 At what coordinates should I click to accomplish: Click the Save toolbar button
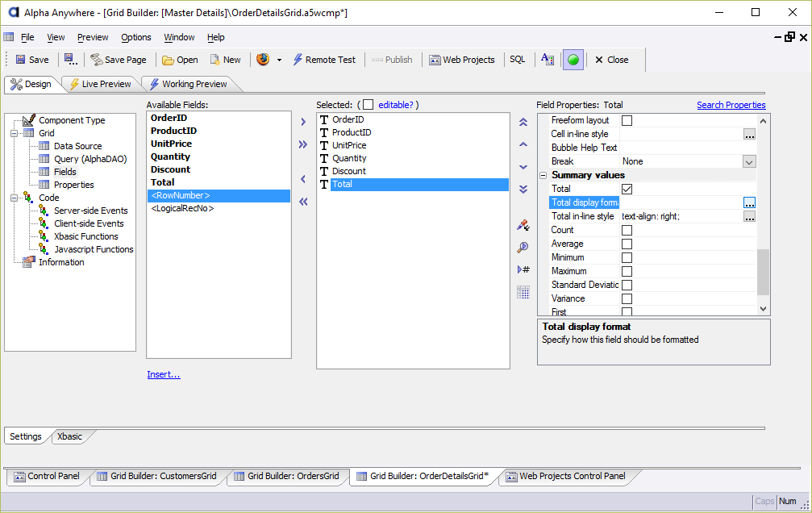click(32, 60)
